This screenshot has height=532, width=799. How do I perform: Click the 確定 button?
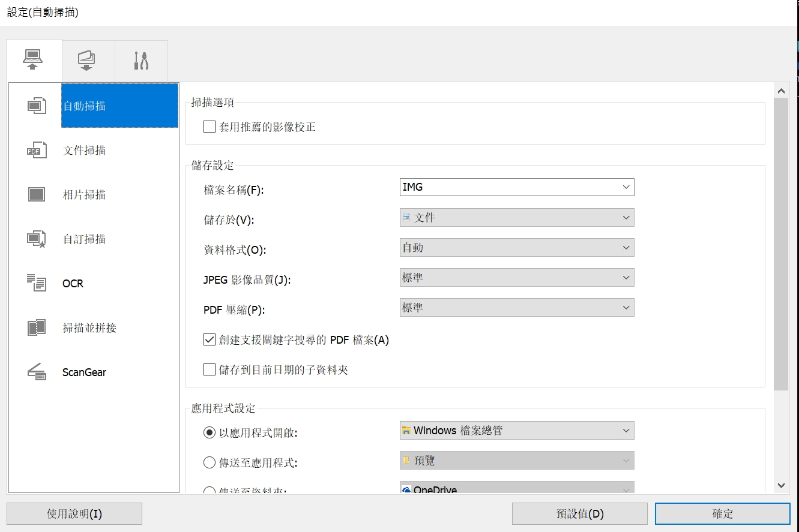723,514
